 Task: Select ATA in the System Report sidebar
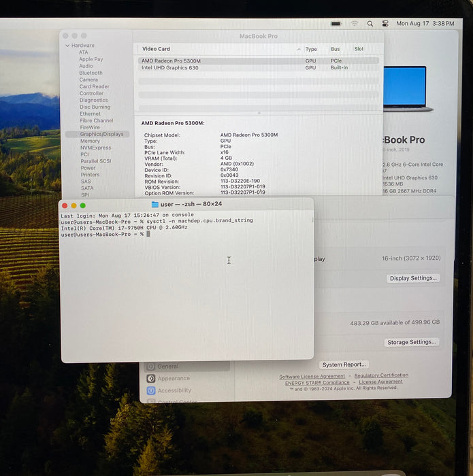[x=83, y=52]
